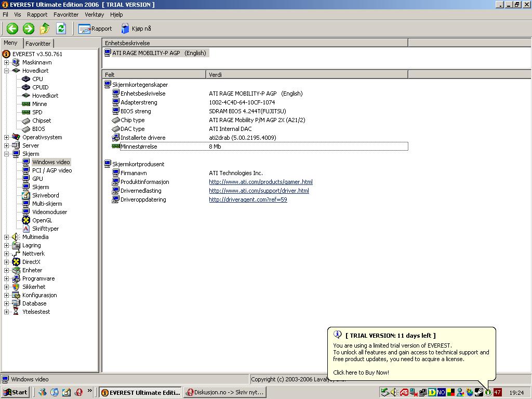
Task: Expand the Database tree node
Action: (x=6, y=303)
